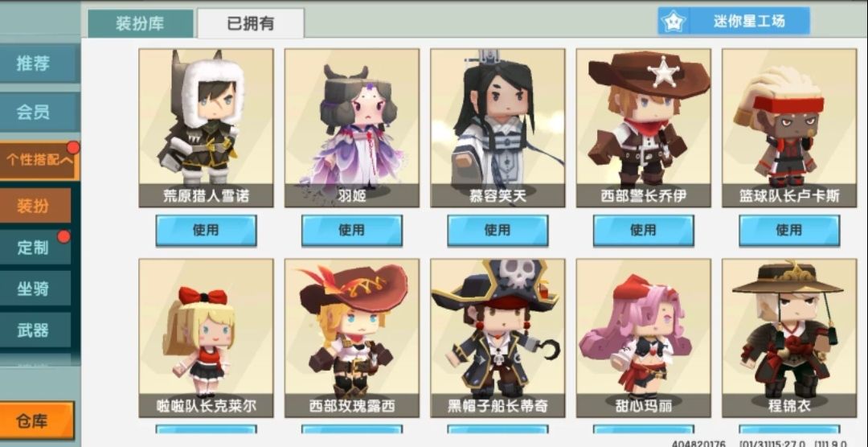This screenshot has height=447, width=868.
Task: Switch to the 已拥有 tab
Action: (x=250, y=24)
